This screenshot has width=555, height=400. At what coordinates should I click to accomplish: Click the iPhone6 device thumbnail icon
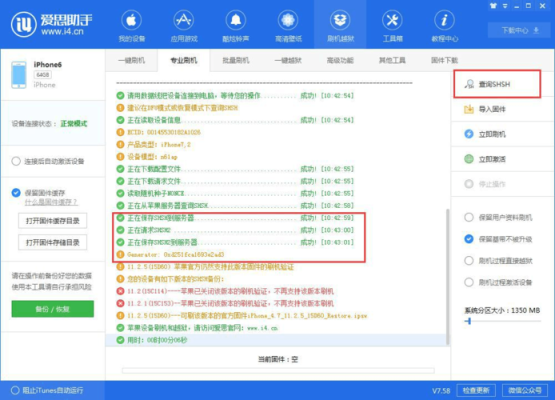pos(19,75)
